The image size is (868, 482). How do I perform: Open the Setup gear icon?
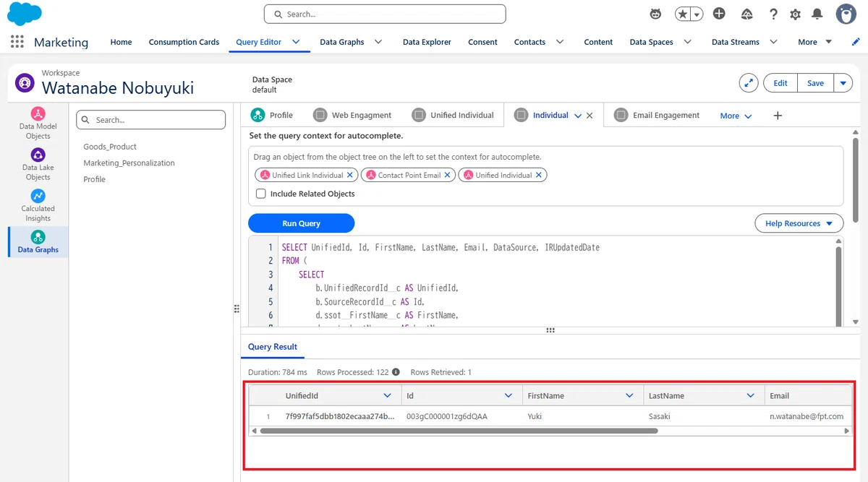[x=796, y=14]
